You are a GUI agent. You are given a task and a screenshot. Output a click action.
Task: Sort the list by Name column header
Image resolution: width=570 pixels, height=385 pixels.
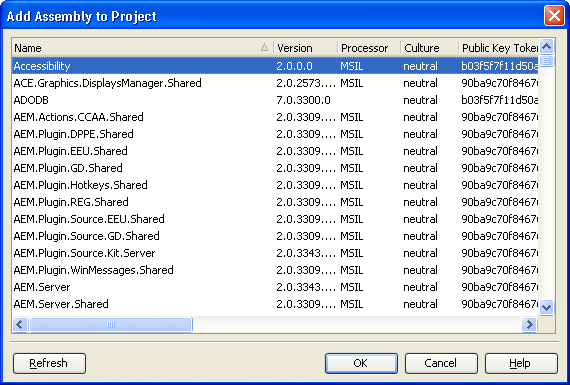click(142, 48)
